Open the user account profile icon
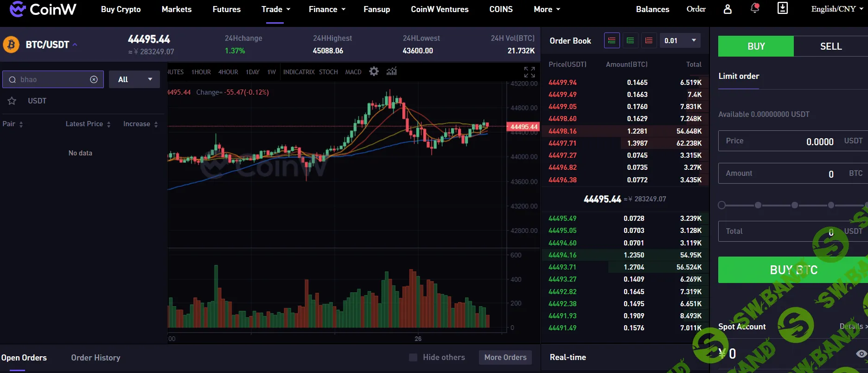Viewport: 868px width, 373px height. 728,9
